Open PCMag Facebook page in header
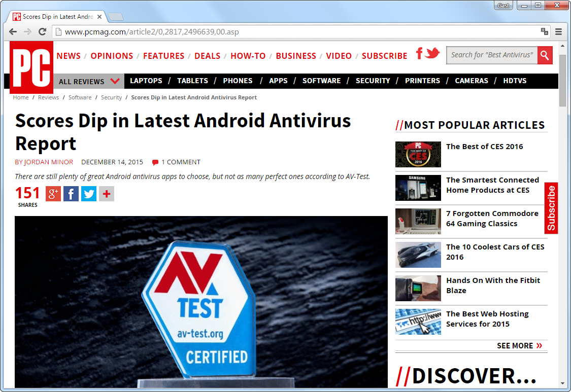The image size is (571, 392). point(419,53)
